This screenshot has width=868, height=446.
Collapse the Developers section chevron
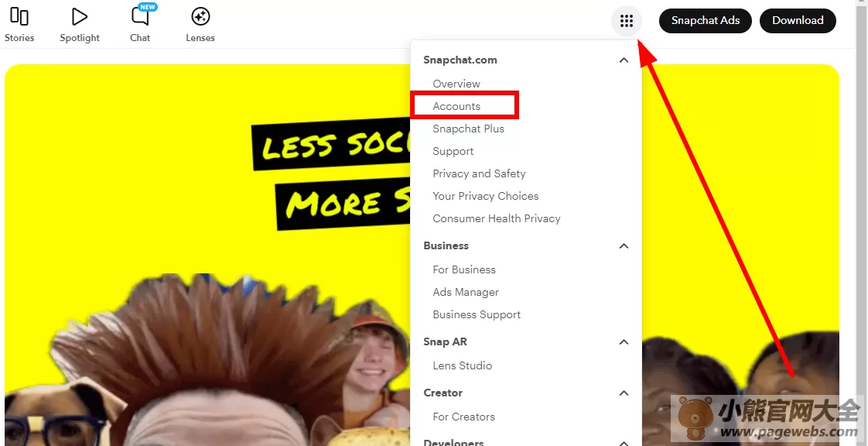click(624, 443)
